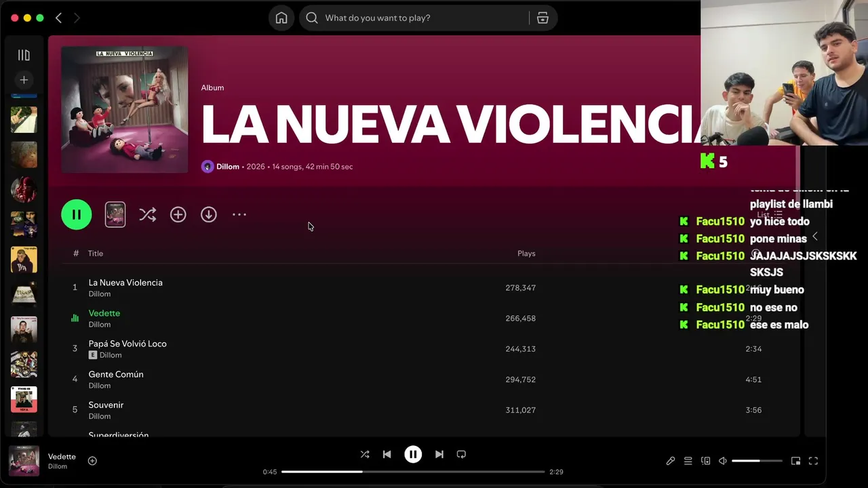Image resolution: width=868 pixels, height=488 pixels.
Task: Collapse Your Library sidebar icon
Action: coord(24,55)
